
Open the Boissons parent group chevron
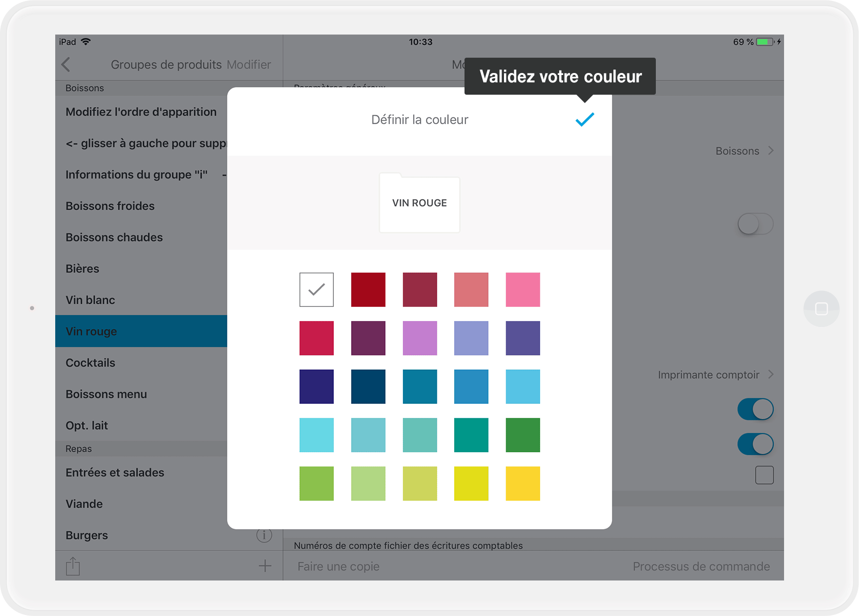[771, 151]
